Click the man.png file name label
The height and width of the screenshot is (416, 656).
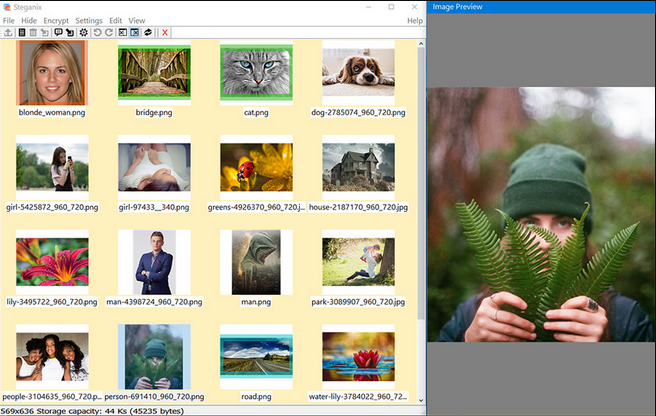tap(256, 302)
